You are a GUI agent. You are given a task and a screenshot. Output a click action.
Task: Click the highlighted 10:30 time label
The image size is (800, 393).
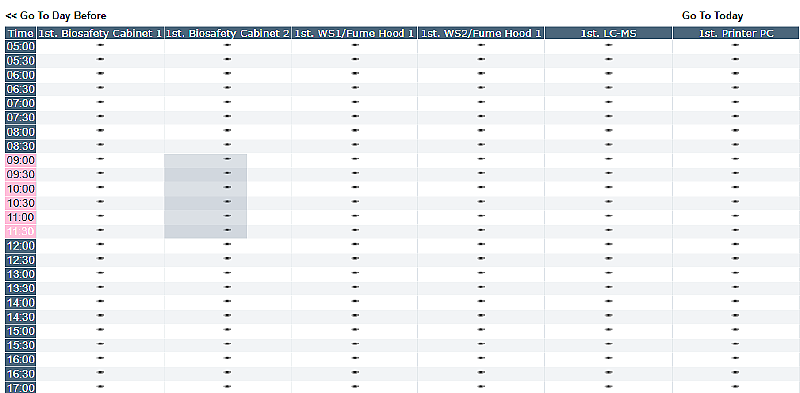tap(20, 203)
